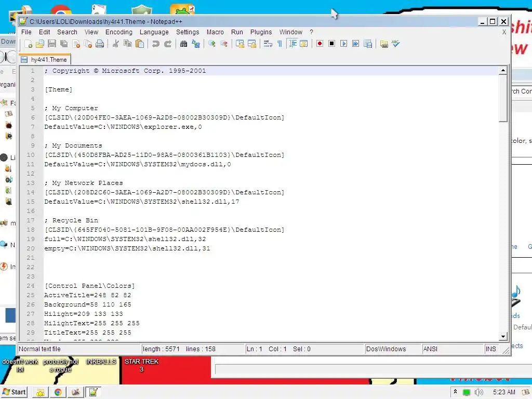Click editor scrollbar up arrow
Screen dimensions: 532x399
(x=503, y=70)
